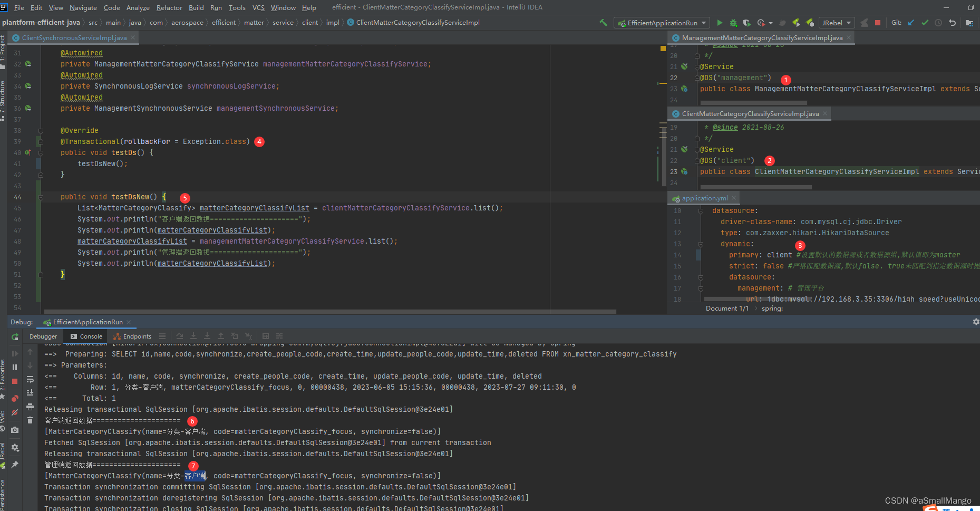Screen dimensions: 980x511
Task: Collapse testDsNew method fold marker
Action: (41, 197)
